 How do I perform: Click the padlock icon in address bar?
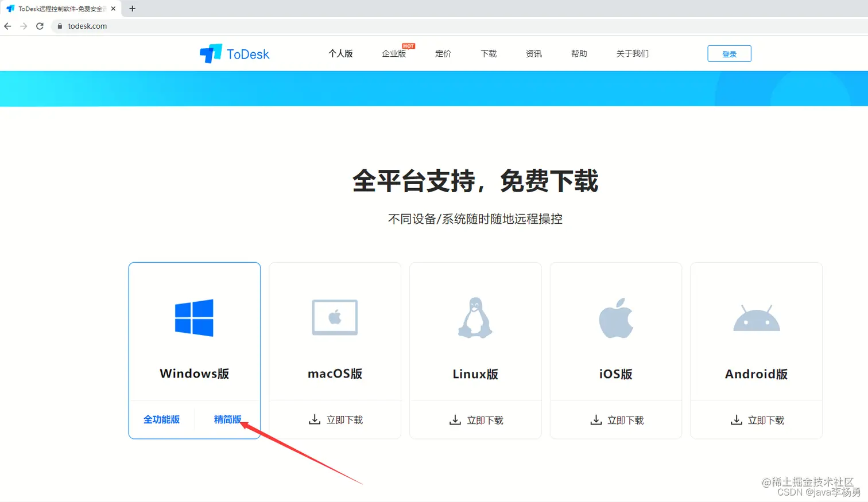click(60, 26)
